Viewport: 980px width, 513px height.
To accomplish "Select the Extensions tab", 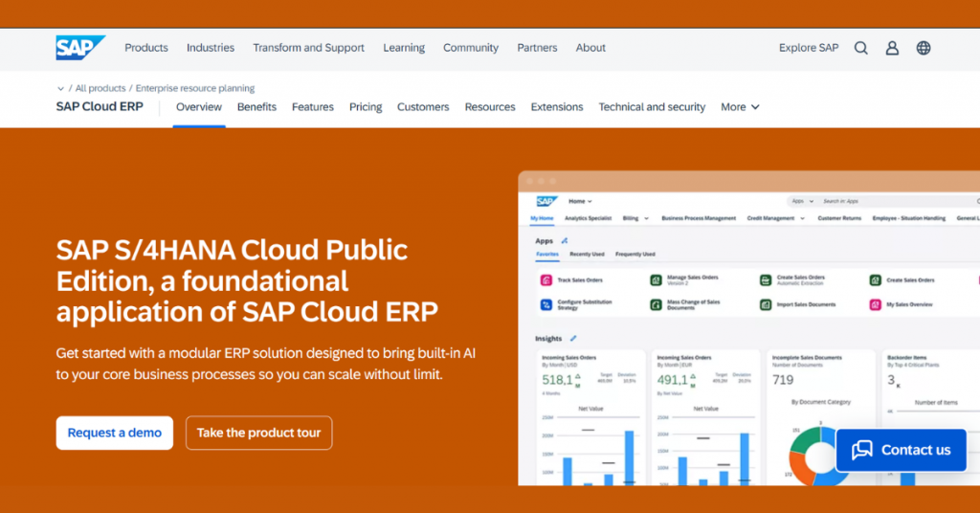I will (557, 107).
